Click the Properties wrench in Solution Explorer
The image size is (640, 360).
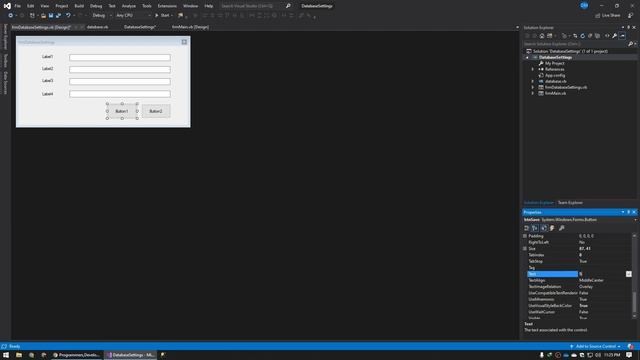(x=614, y=36)
